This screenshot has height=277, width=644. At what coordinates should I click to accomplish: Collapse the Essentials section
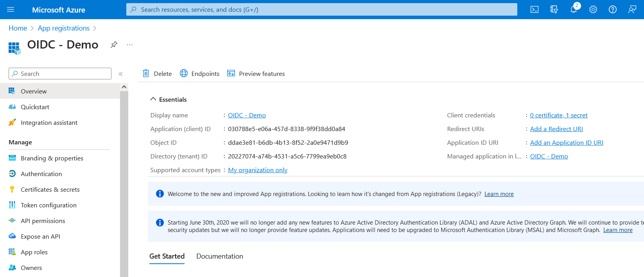pyautogui.click(x=153, y=99)
